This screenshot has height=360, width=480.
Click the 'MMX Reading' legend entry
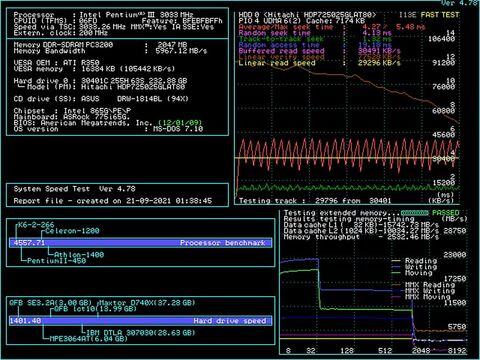tap(423, 285)
